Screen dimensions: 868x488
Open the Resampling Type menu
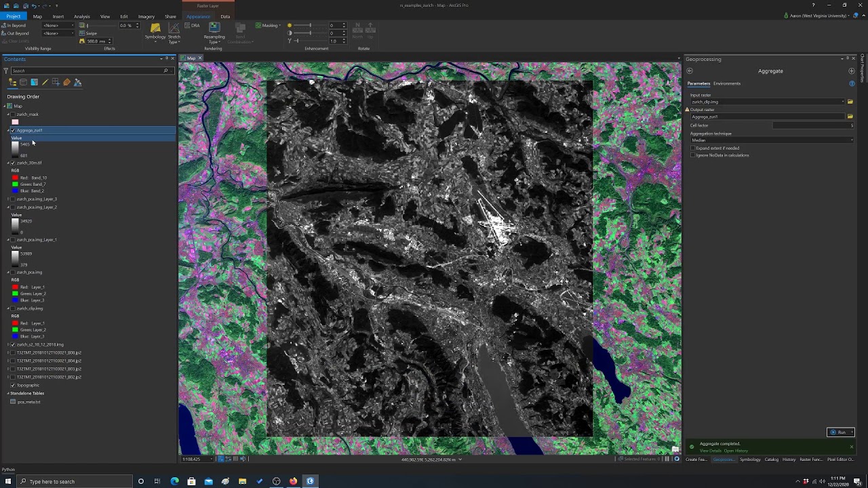[214, 33]
